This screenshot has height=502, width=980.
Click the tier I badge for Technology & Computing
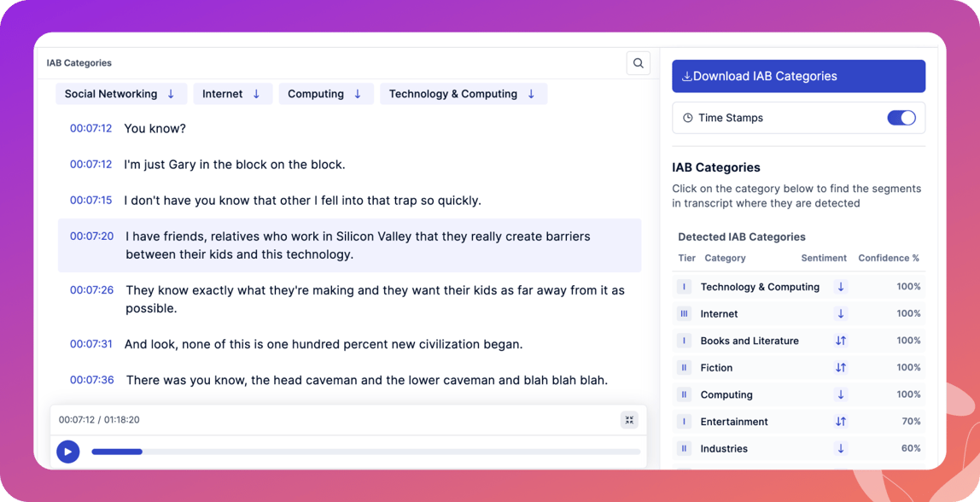pyautogui.click(x=684, y=287)
